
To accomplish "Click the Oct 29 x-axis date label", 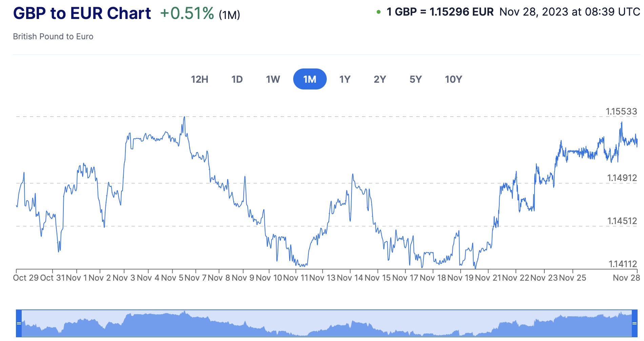I will coord(26,278).
